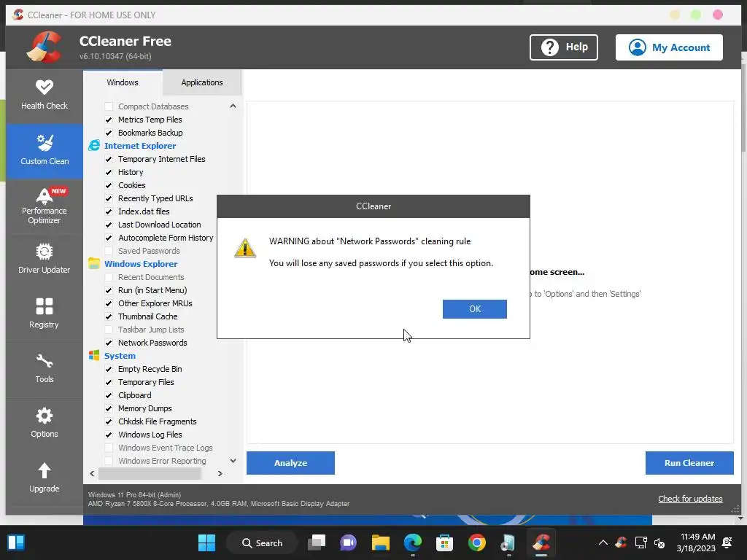The width and height of the screenshot is (747, 560).
Task: Click the Upgrade arrow icon
Action: [x=44, y=470]
